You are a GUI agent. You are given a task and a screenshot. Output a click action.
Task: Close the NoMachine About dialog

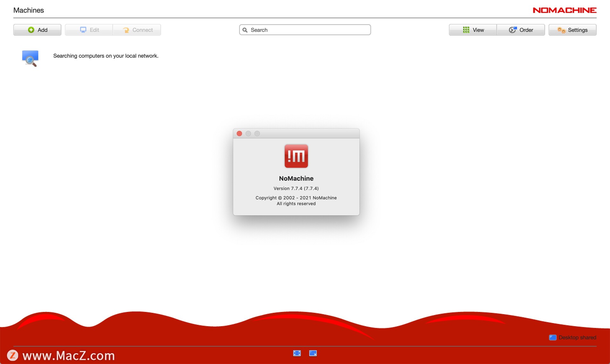(240, 134)
